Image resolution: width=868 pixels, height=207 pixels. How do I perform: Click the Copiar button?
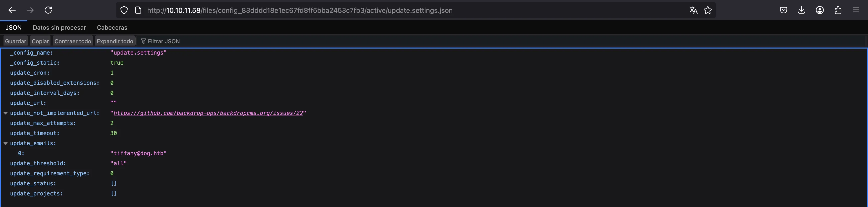[40, 41]
